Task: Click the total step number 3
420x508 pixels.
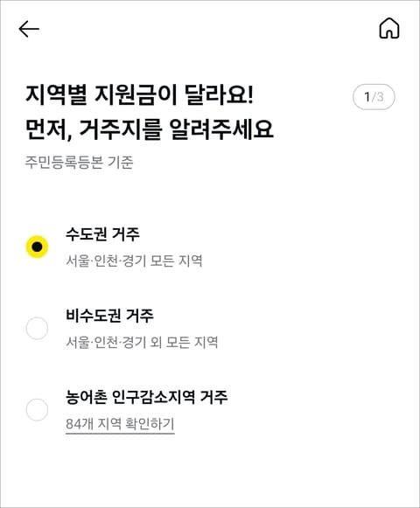Action: (x=380, y=97)
